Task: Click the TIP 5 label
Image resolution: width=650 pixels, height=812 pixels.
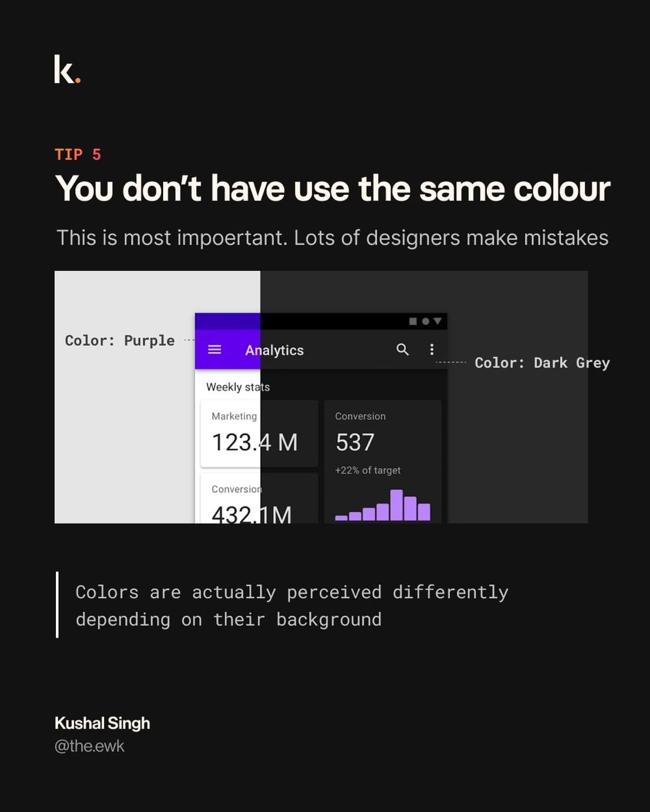Action: [x=78, y=155]
